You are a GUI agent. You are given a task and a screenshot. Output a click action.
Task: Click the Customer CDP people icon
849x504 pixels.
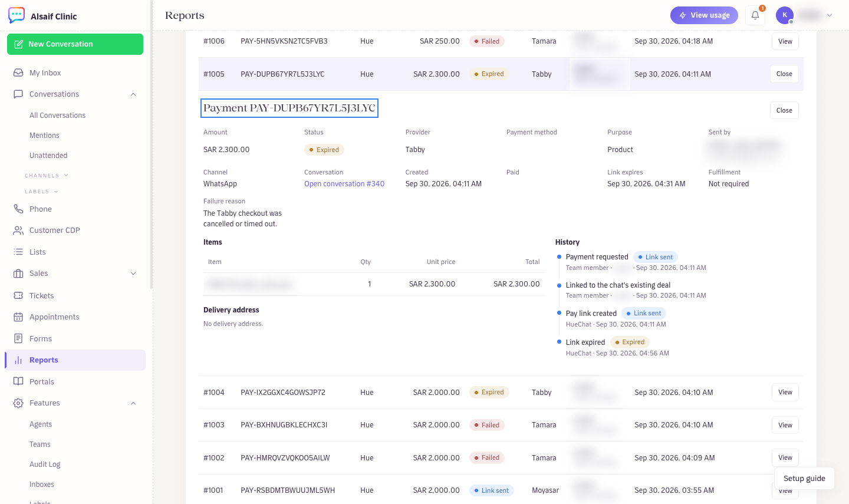[x=18, y=230]
